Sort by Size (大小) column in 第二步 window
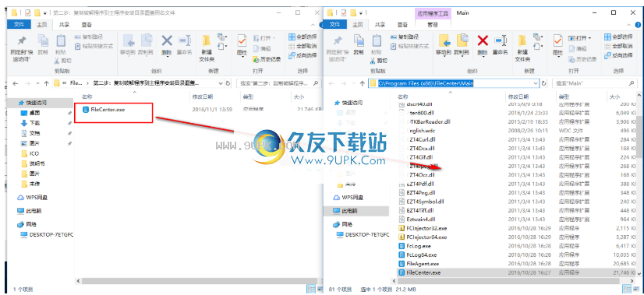This screenshot has height=295, width=644. click(x=299, y=97)
